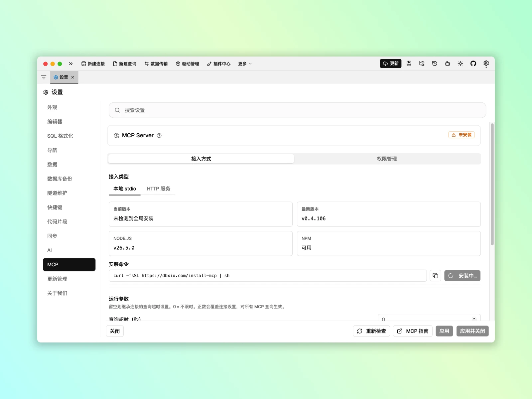Click the folder tree icon in the toolbar

point(422,64)
